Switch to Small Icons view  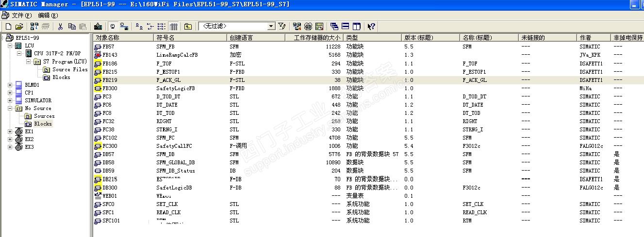click(x=150, y=26)
